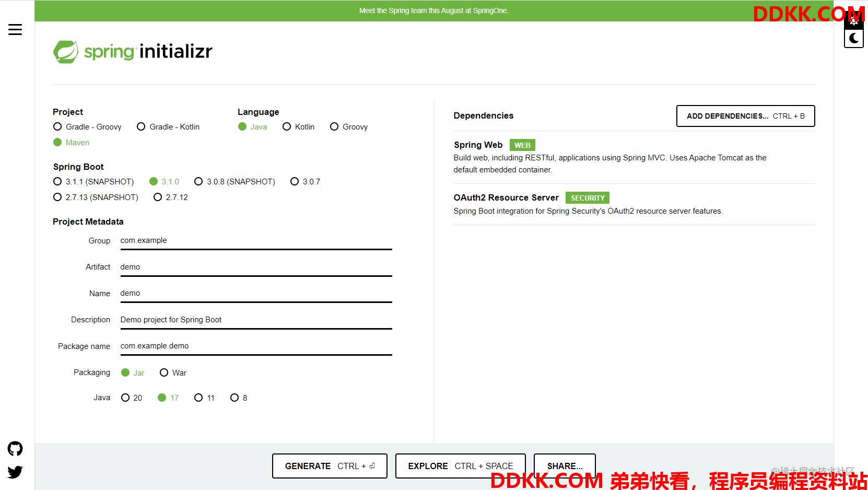This screenshot has width=868, height=490.
Task: Edit the Package name field
Action: [x=256, y=346]
